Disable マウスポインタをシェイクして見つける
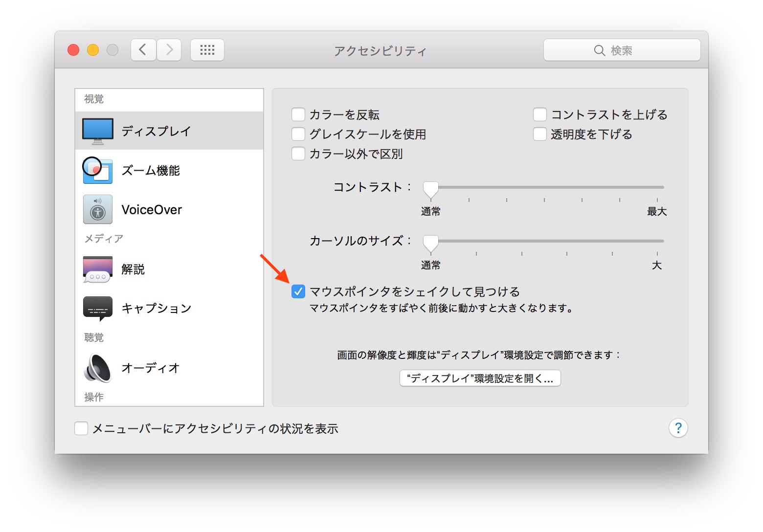The height and width of the screenshot is (532, 763). 298,291
